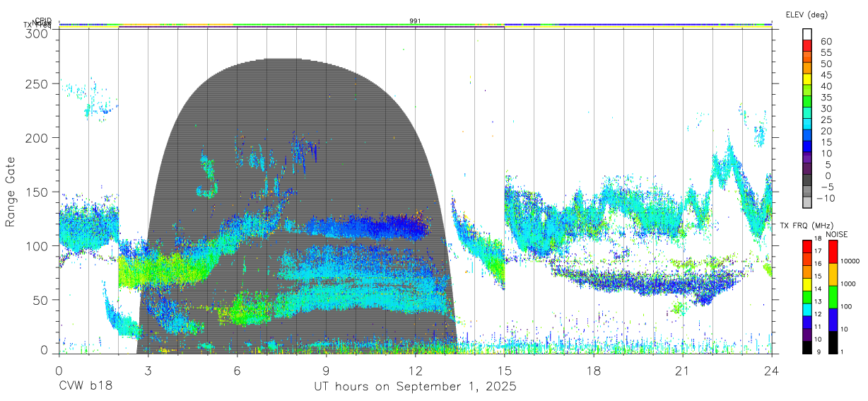The height and width of the screenshot is (401, 868).
Task: Select the cyan TX FRQ swatch between 12 and 13
Action: pyautogui.click(x=807, y=308)
